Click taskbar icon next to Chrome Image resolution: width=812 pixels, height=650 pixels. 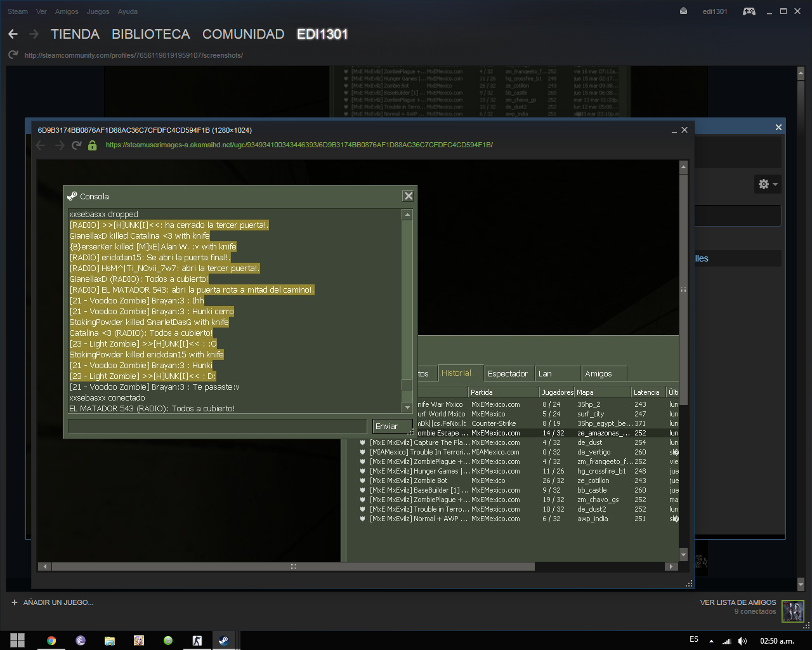tap(81, 640)
